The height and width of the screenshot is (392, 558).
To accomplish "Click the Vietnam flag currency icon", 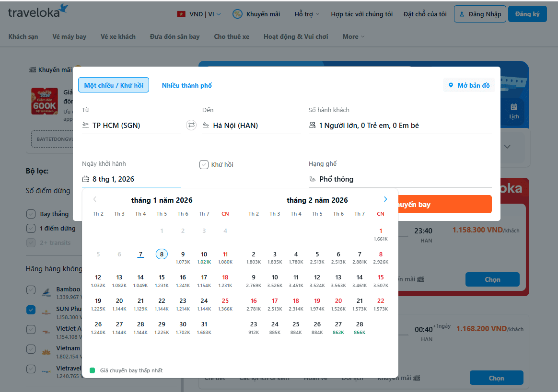I will (181, 14).
